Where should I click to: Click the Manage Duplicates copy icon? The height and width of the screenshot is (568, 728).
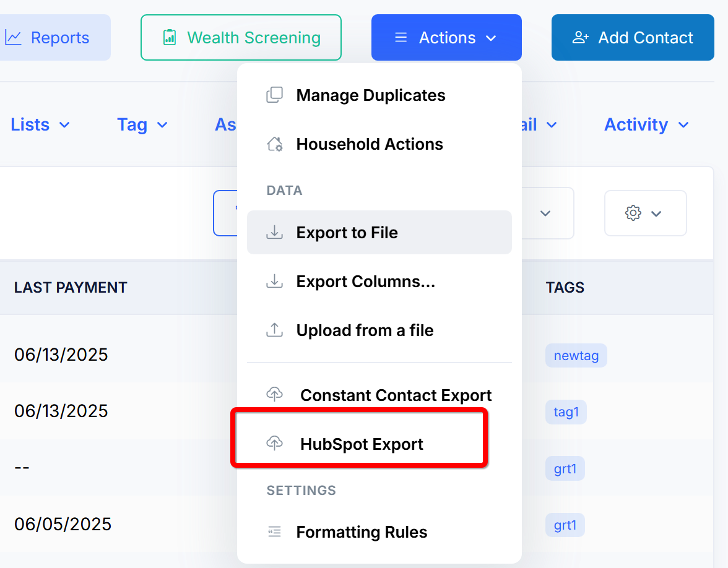pyautogui.click(x=274, y=95)
